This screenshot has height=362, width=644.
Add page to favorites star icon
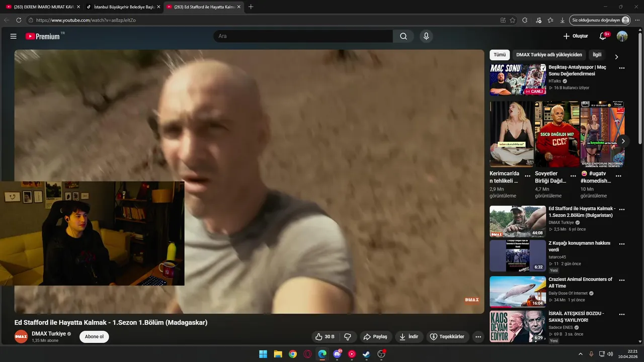513,20
